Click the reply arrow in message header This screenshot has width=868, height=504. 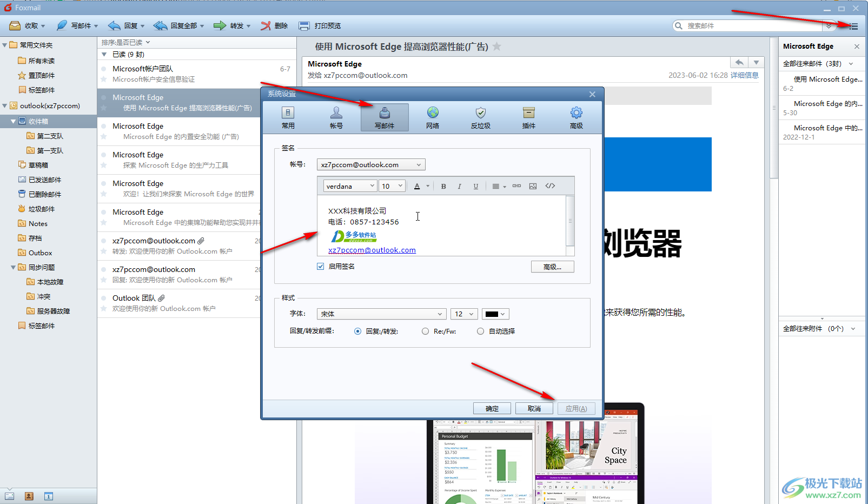coord(739,62)
